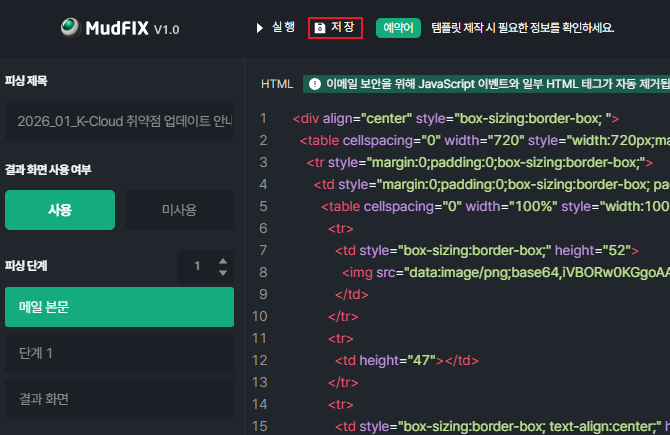Viewport: 670px width, 435px height.
Task: Click code line 7 td height 52
Action: [x=487, y=250]
